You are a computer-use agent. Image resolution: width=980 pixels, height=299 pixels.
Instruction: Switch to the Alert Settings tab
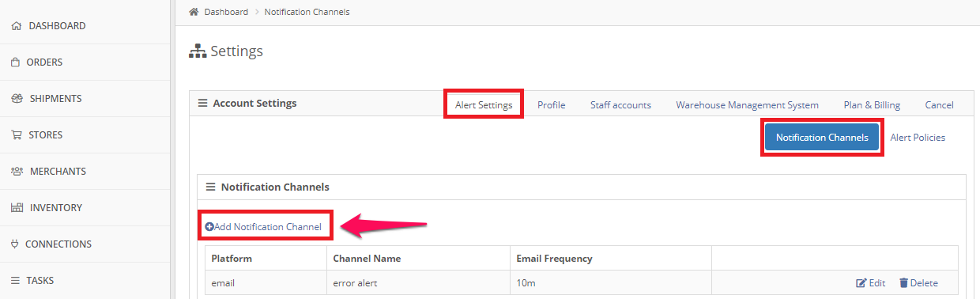tap(484, 104)
